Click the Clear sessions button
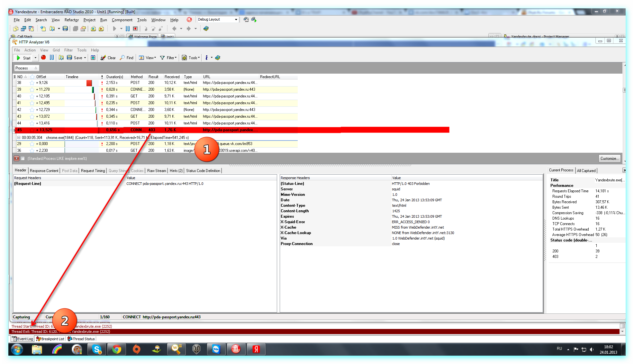This screenshot has height=364, width=634. click(x=108, y=58)
